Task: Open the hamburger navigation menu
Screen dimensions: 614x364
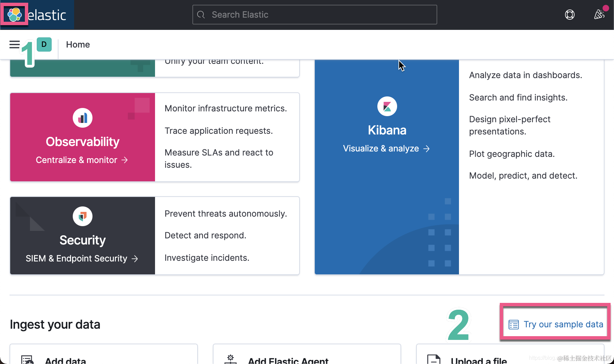Action: 14,44
